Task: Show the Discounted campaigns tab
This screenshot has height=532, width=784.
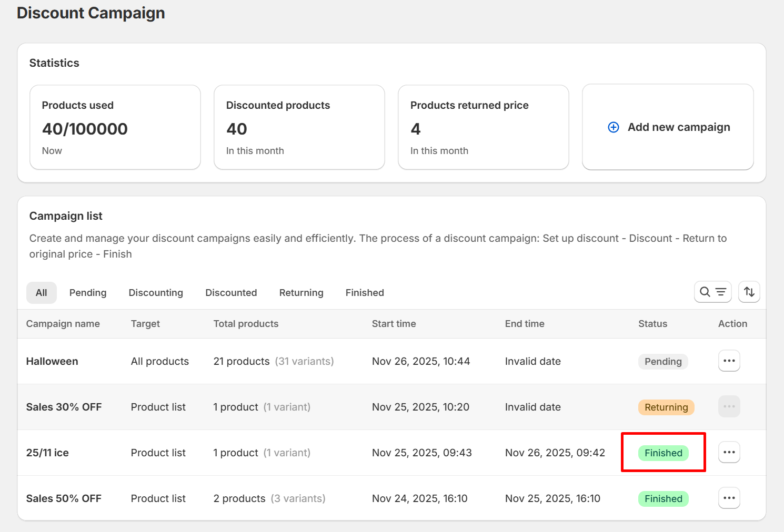Action: click(x=231, y=293)
